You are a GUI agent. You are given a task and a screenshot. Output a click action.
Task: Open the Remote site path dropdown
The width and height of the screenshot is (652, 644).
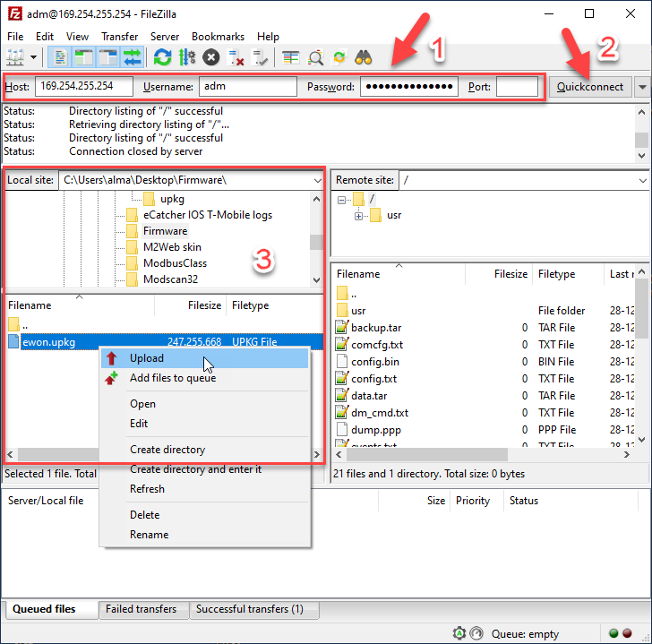coord(642,181)
